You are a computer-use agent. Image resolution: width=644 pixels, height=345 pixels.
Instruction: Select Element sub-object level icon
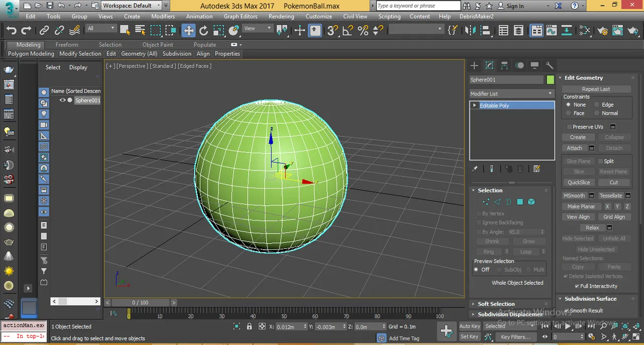pyautogui.click(x=531, y=202)
